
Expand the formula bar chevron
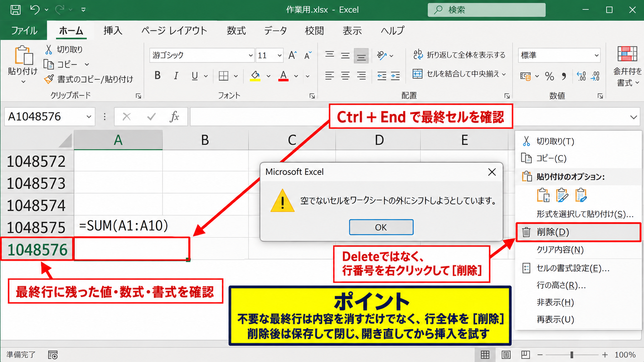(x=634, y=117)
